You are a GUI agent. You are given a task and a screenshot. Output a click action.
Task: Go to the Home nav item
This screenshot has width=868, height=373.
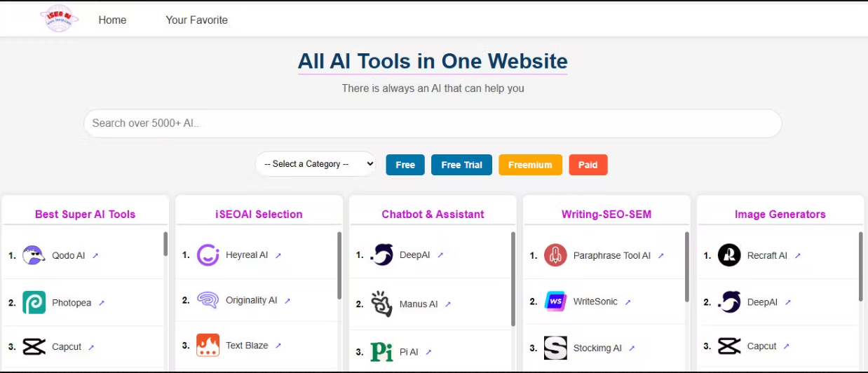[112, 20]
